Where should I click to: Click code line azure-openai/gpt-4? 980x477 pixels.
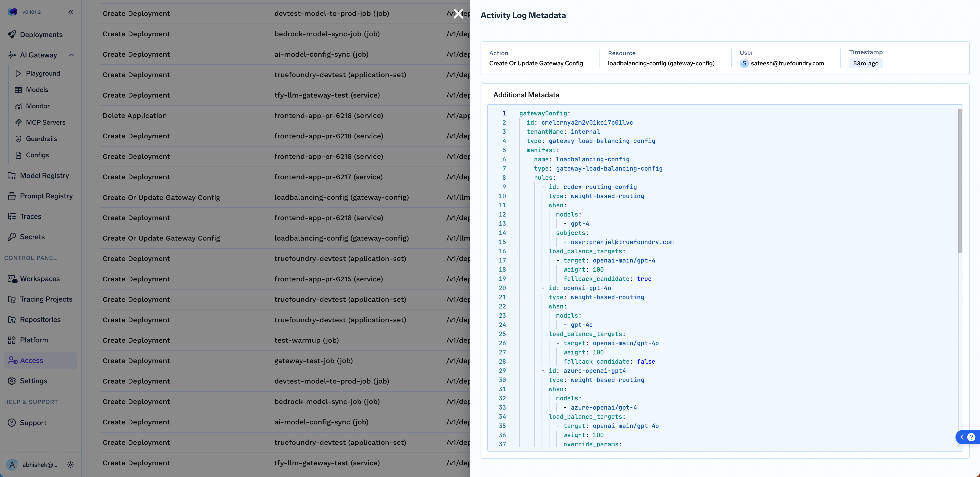[x=600, y=408]
